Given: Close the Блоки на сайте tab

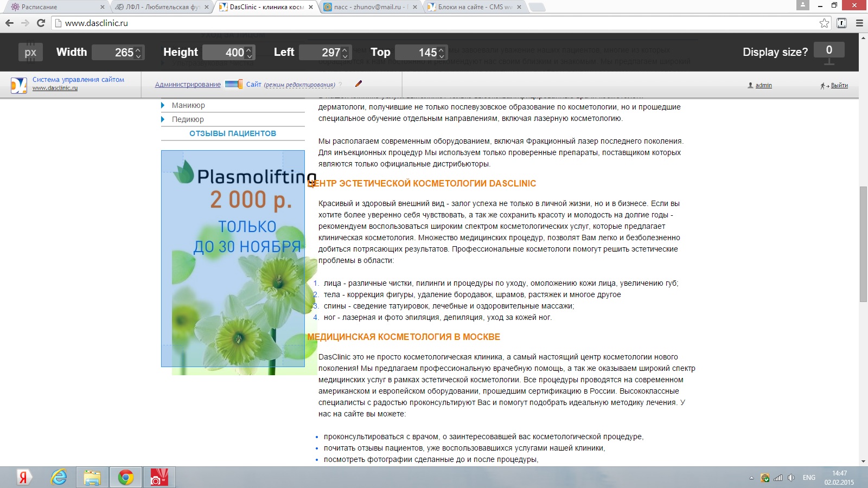Looking at the screenshot, I should [x=519, y=7].
